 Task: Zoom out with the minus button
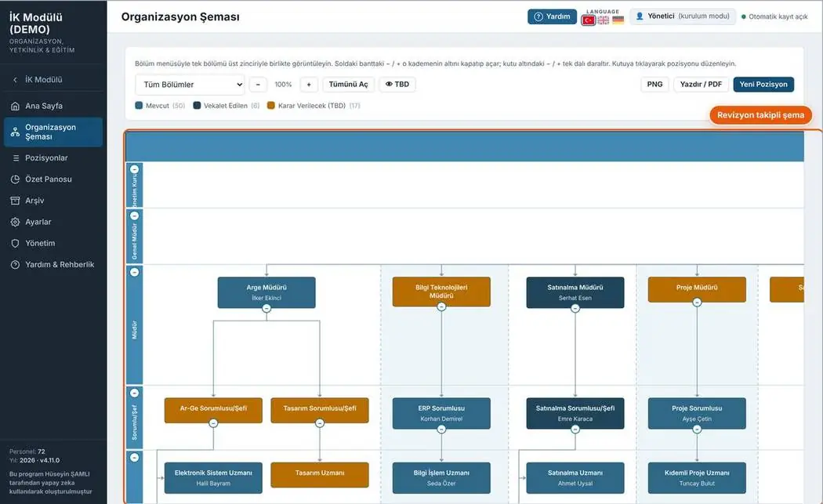tap(258, 85)
